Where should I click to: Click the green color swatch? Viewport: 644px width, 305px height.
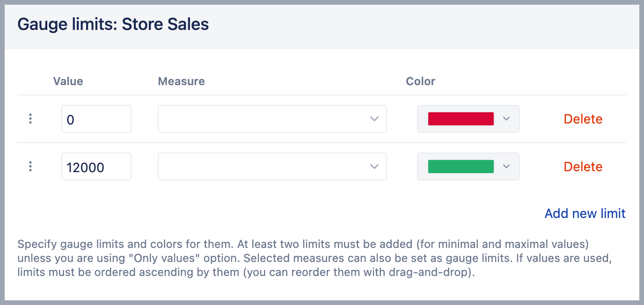(x=461, y=167)
